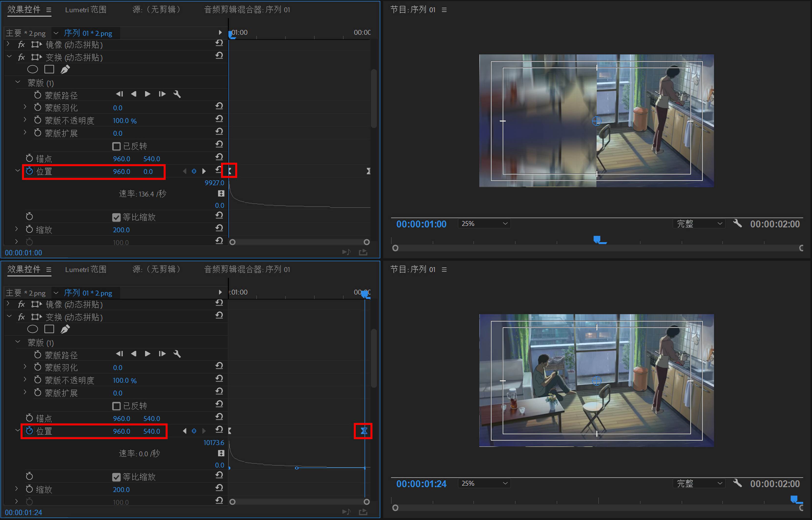Image resolution: width=812 pixels, height=520 pixels.
Task: Go to previous 位置 keyframe in bottom panel
Action: click(x=184, y=431)
